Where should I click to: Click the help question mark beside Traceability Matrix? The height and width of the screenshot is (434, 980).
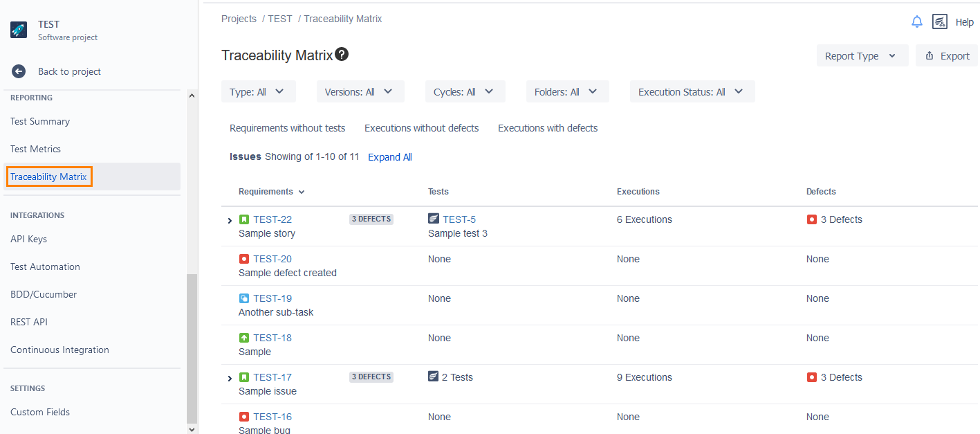pyautogui.click(x=342, y=55)
